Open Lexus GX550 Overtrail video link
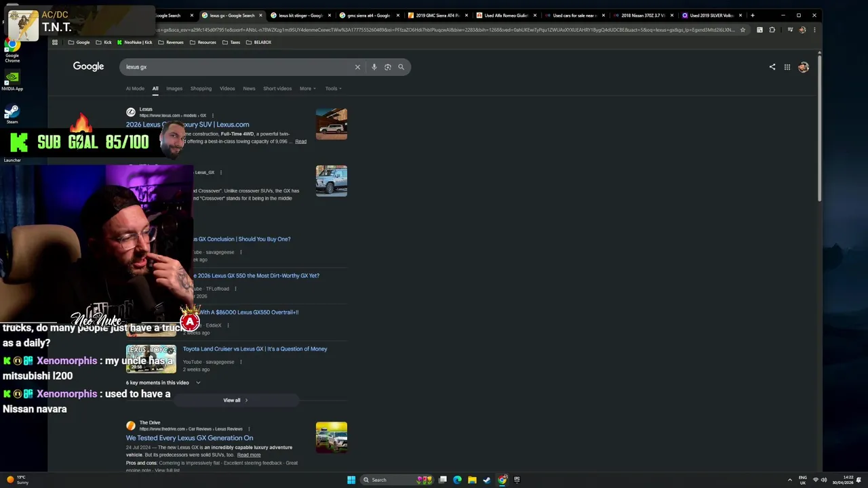Image resolution: width=868 pixels, height=488 pixels. tap(248, 312)
